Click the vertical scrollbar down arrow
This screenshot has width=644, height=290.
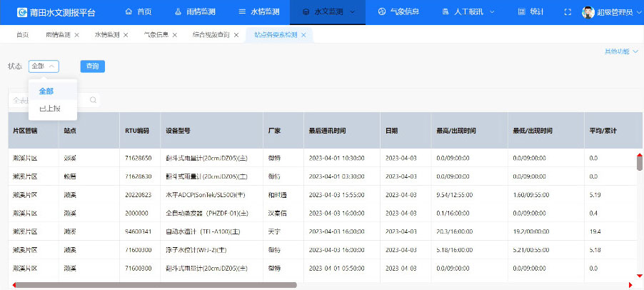point(640,276)
